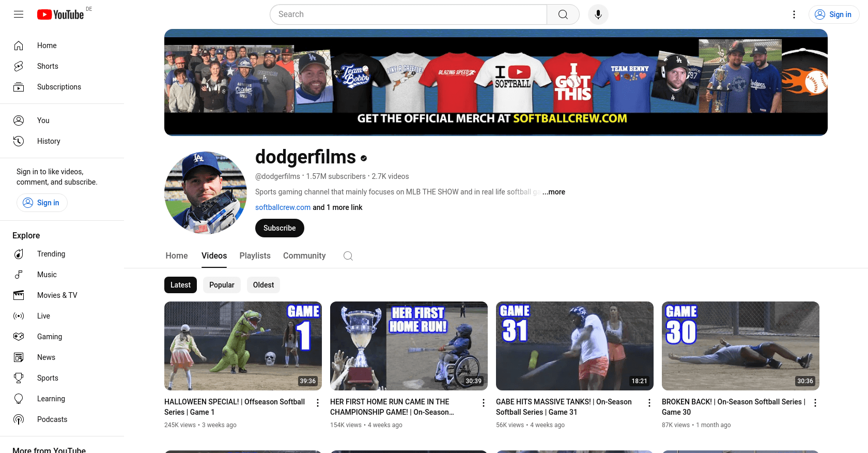This screenshot has width=868, height=453.
Task: Click the YouTube logo
Action: [60, 14]
